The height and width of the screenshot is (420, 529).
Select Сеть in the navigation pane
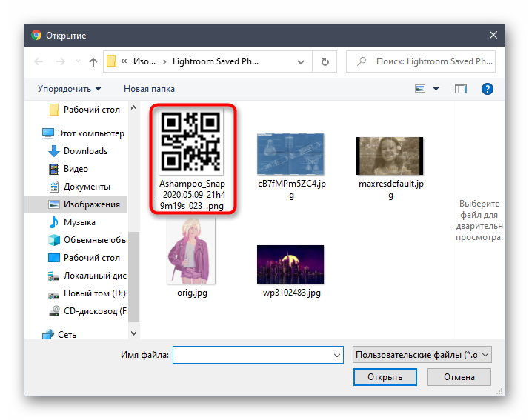[x=59, y=335]
